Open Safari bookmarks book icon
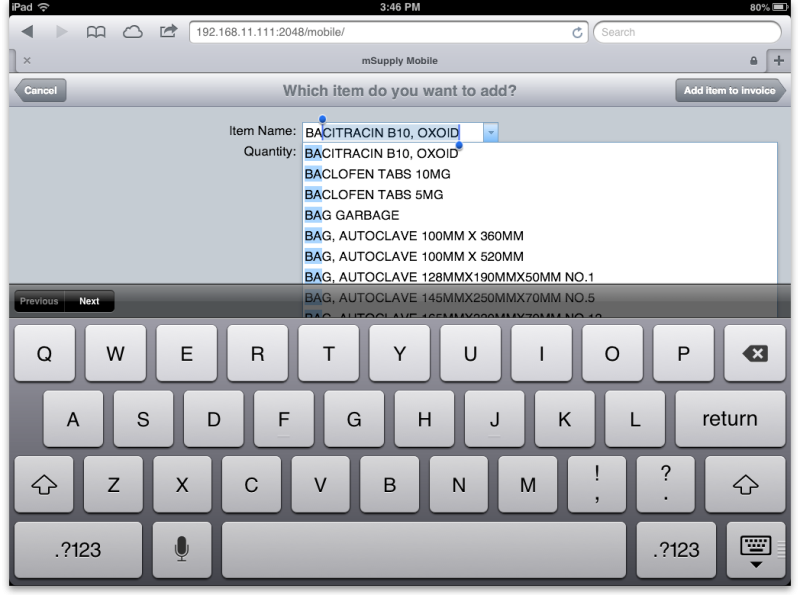 [x=96, y=32]
